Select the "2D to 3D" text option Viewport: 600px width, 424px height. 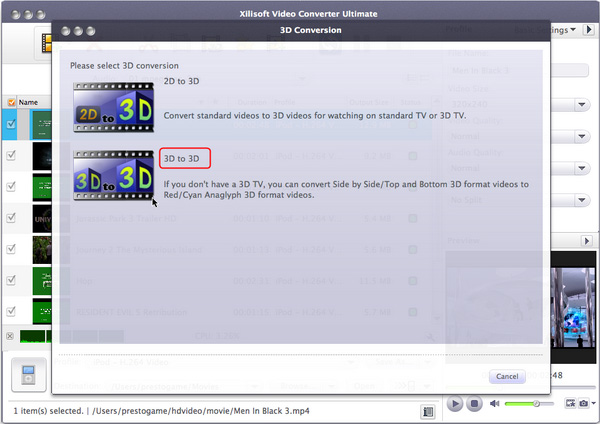181,81
